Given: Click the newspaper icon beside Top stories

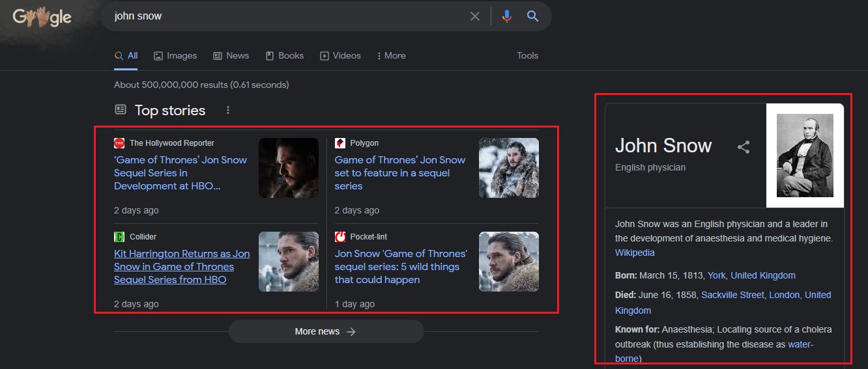Looking at the screenshot, I should coord(121,110).
